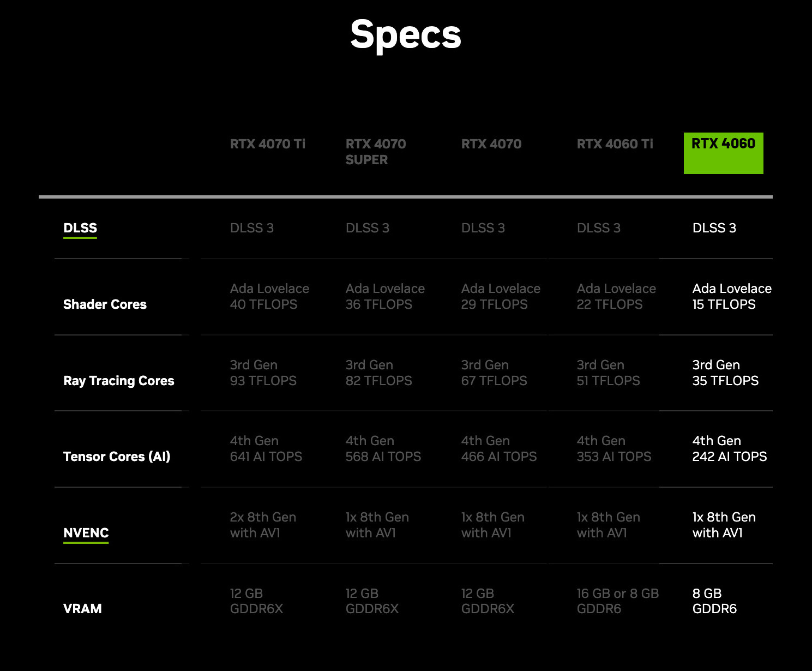This screenshot has height=671, width=812.
Task: Click the 82 TFLOPS ray tracing cell
Action: [379, 381]
